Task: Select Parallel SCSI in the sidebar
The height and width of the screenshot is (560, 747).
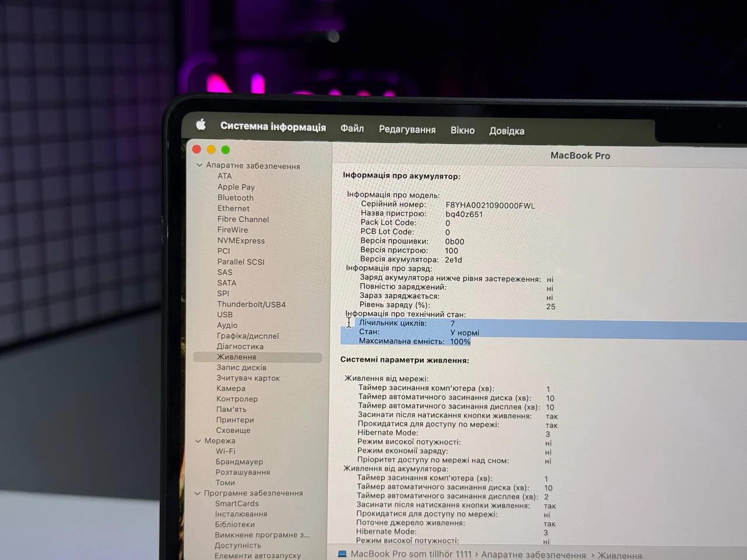Action: pos(241,262)
